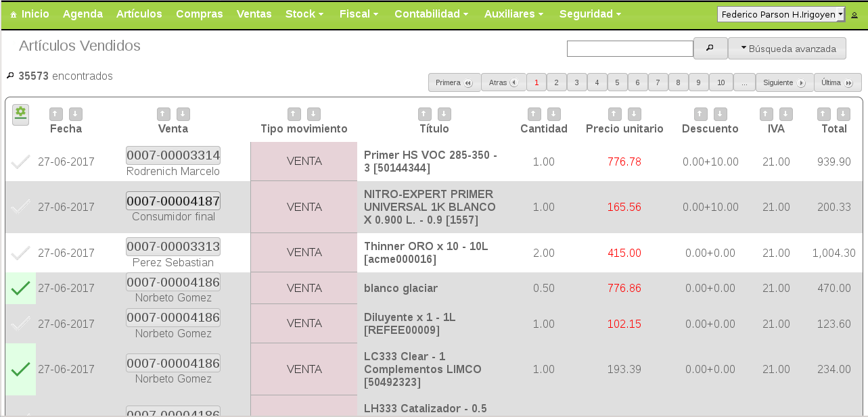Expand the Contabilidad menu
This screenshot has width=868, height=417.
click(x=431, y=14)
